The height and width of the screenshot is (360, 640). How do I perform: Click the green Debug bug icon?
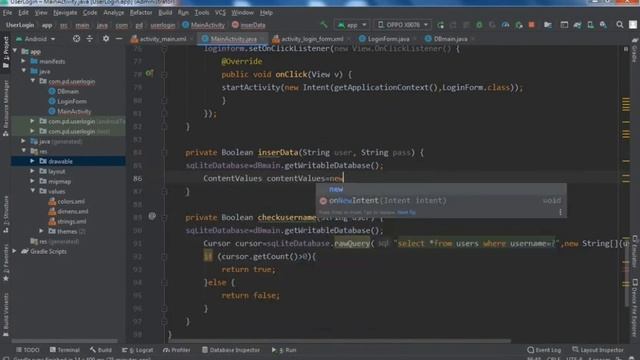pos(479,25)
